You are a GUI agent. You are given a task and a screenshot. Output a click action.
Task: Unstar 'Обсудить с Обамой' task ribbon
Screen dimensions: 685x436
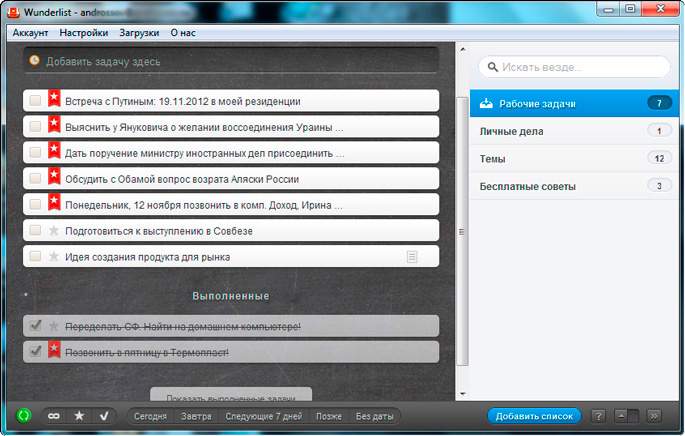click(x=54, y=176)
